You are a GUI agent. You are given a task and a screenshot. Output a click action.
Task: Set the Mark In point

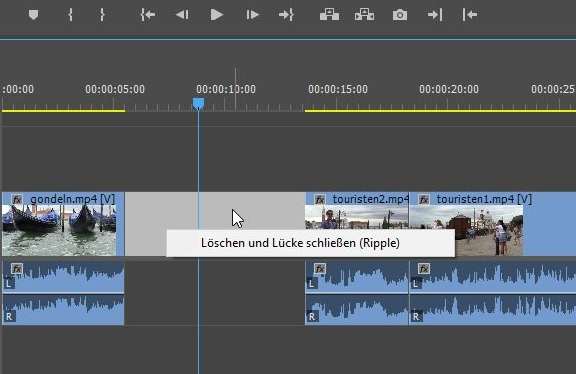tap(70, 15)
